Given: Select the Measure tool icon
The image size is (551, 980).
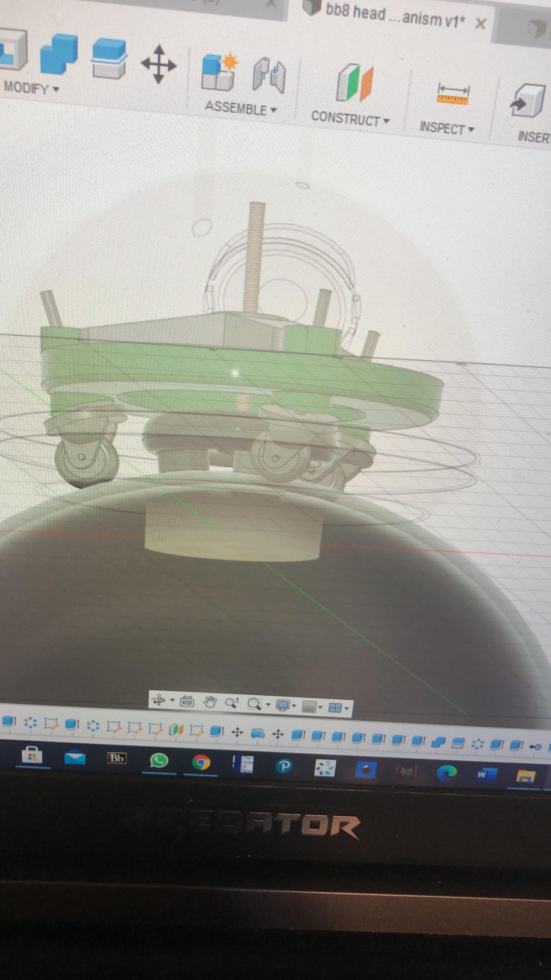Looking at the screenshot, I should point(453,93).
